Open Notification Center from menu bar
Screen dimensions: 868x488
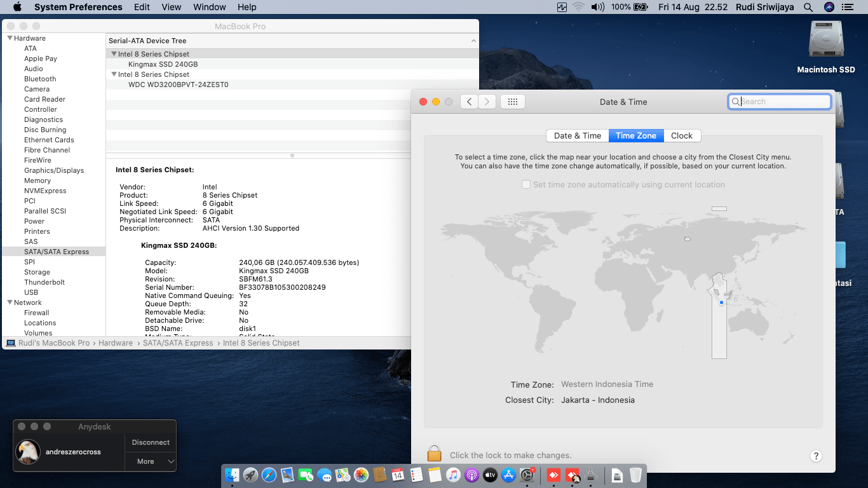click(848, 7)
